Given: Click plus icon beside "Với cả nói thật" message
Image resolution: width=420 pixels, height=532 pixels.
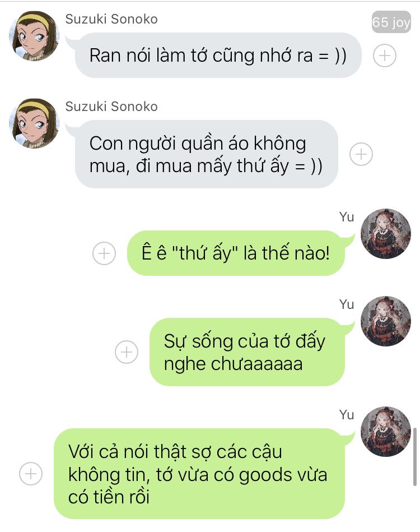Looking at the screenshot, I should coord(31,473).
